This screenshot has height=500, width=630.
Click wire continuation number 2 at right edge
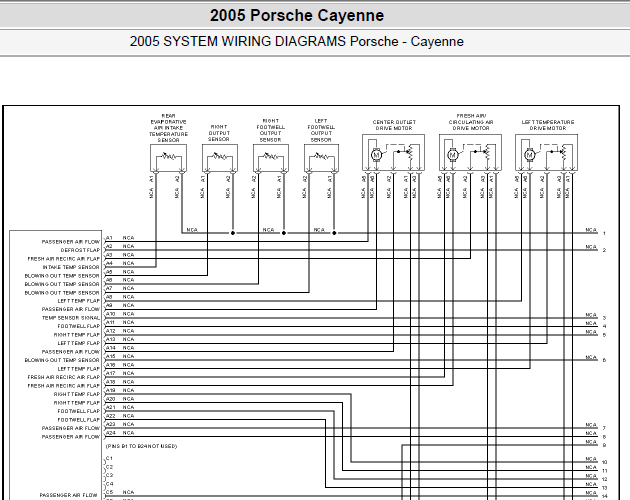(604, 250)
